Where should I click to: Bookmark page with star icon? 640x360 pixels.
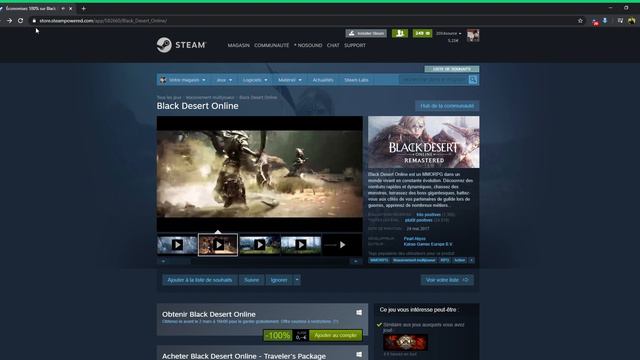tap(580, 20)
